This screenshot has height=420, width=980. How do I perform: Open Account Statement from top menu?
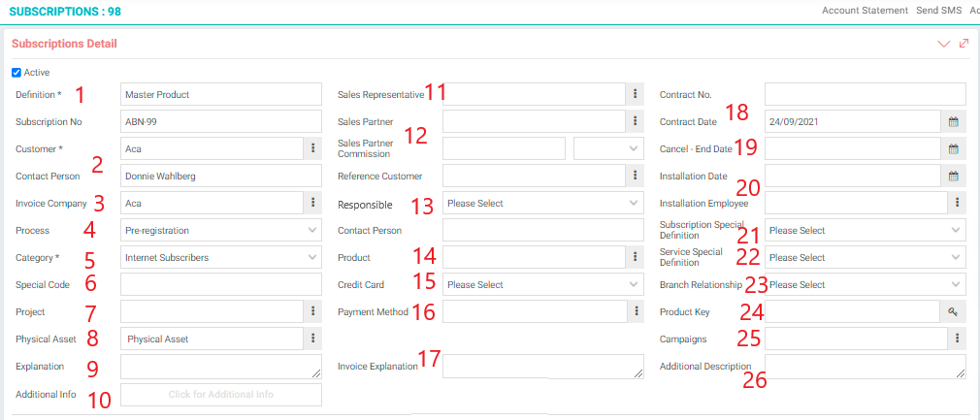[x=865, y=11]
